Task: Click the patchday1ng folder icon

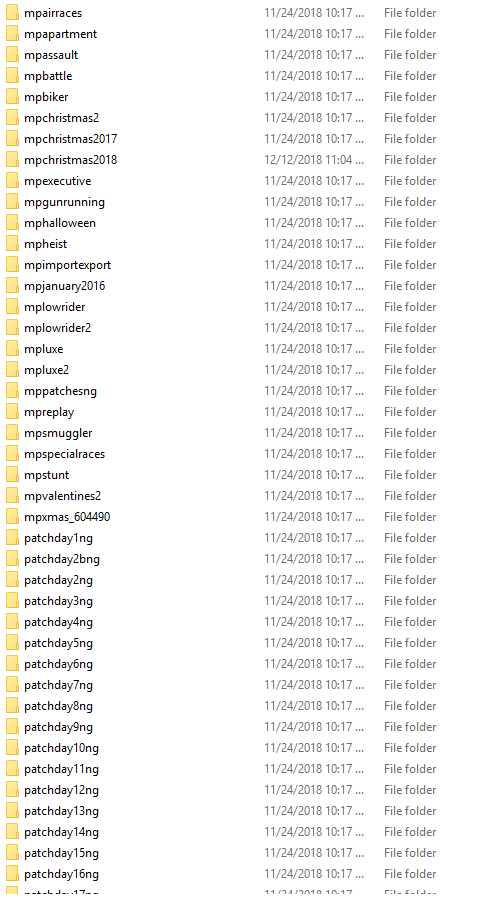Action: (x=12, y=538)
